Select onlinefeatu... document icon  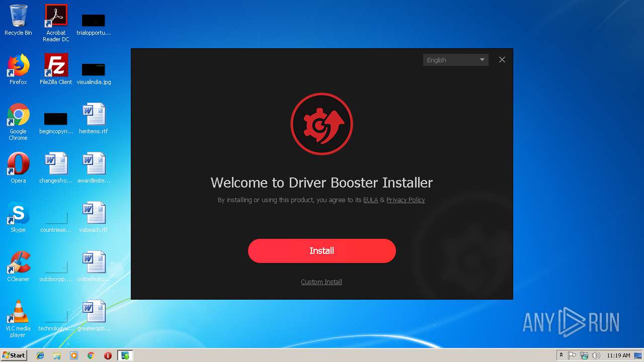pos(94,266)
